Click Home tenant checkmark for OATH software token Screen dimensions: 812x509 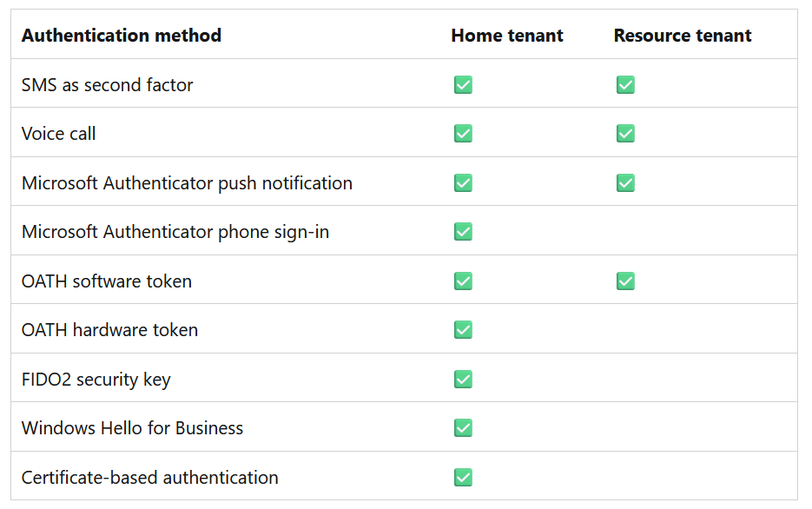click(x=463, y=281)
